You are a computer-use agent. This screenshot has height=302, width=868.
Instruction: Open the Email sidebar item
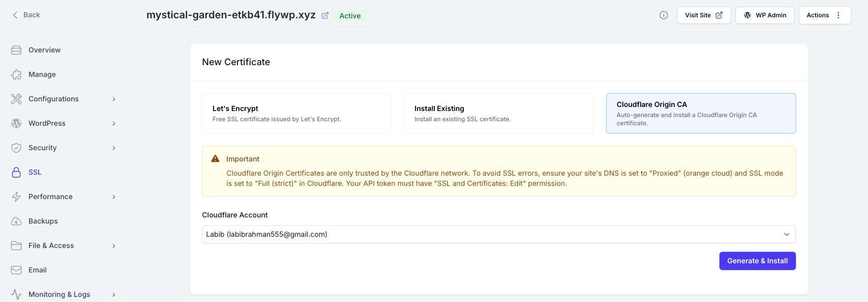(64, 270)
